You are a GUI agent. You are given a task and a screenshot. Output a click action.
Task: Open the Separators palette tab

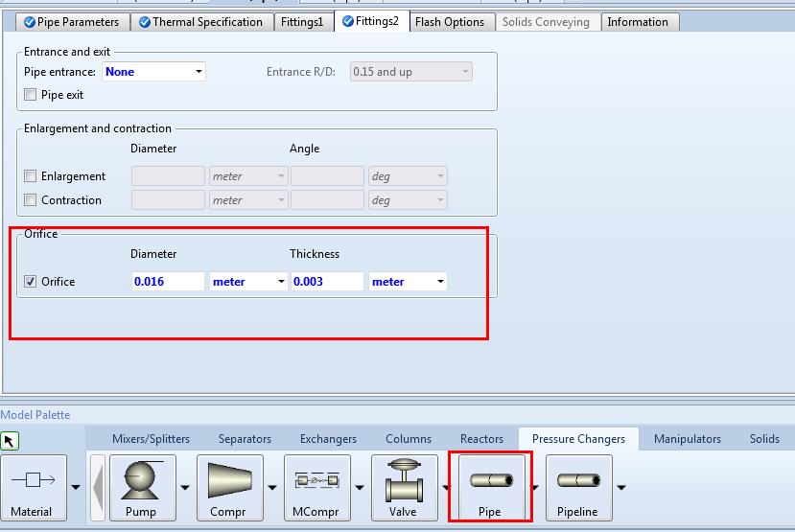tap(245, 439)
